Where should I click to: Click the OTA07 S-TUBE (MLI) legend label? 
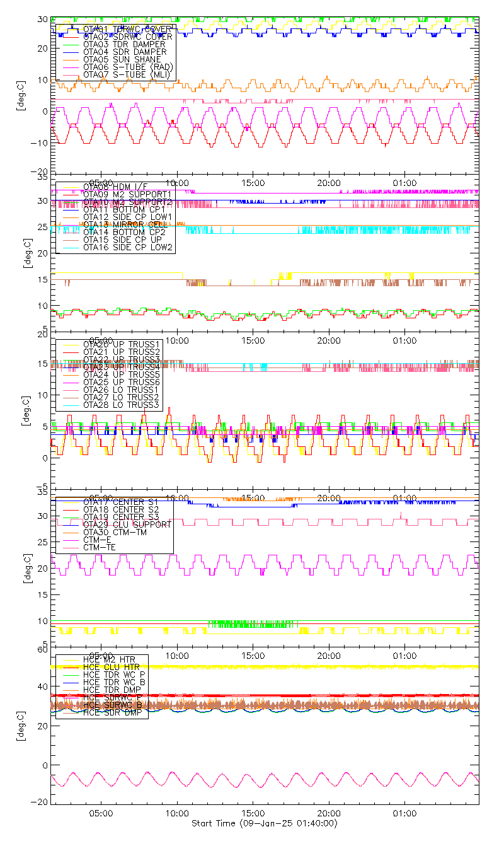click(128, 74)
